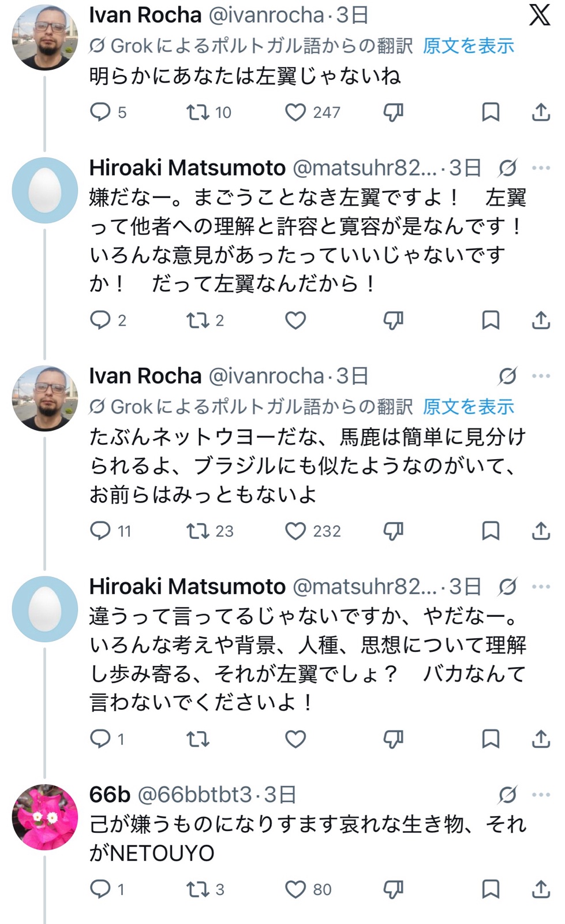Retweet Ivan Rocha's tweet with 23 reposts
Image resolution: width=565 pixels, height=924 pixels.
[x=197, y=531]
